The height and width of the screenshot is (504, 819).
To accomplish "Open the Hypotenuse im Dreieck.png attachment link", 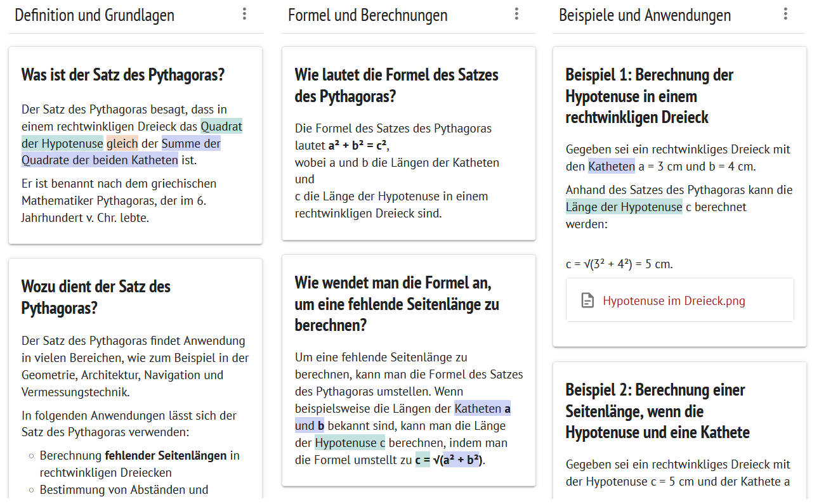I will pyautogui.click(x=674, y=300).
